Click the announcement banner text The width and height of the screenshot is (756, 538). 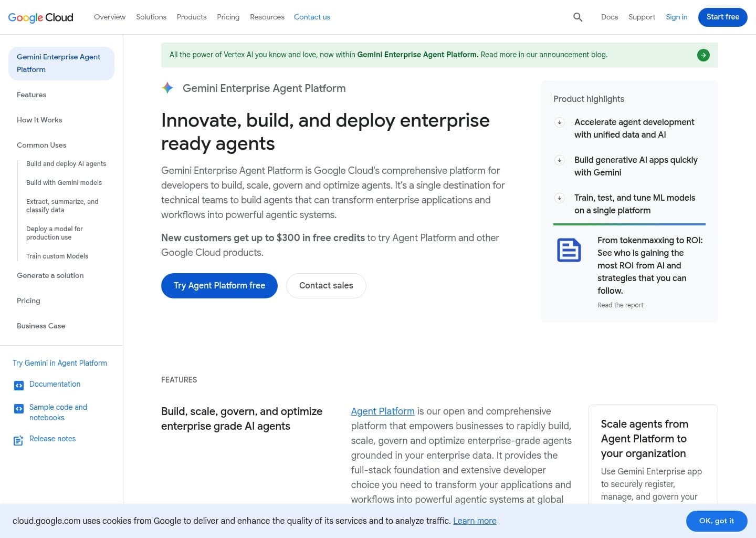click(388, 55)
